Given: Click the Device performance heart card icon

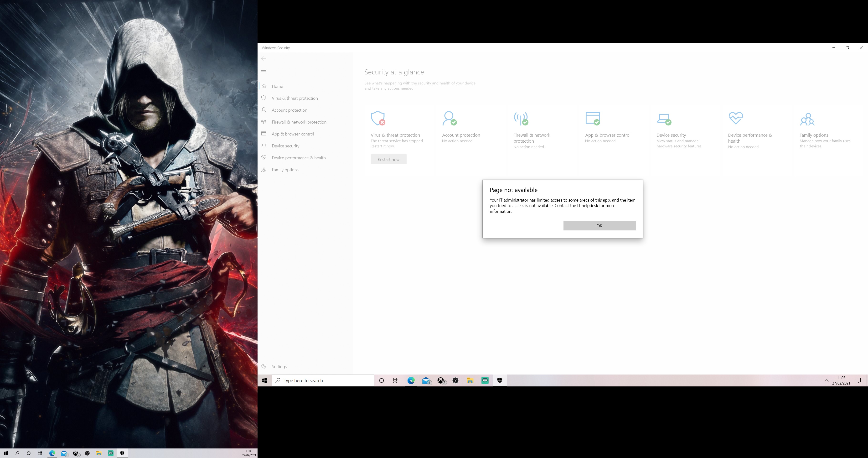Looking at the screenshot, I should pos(736,118).
